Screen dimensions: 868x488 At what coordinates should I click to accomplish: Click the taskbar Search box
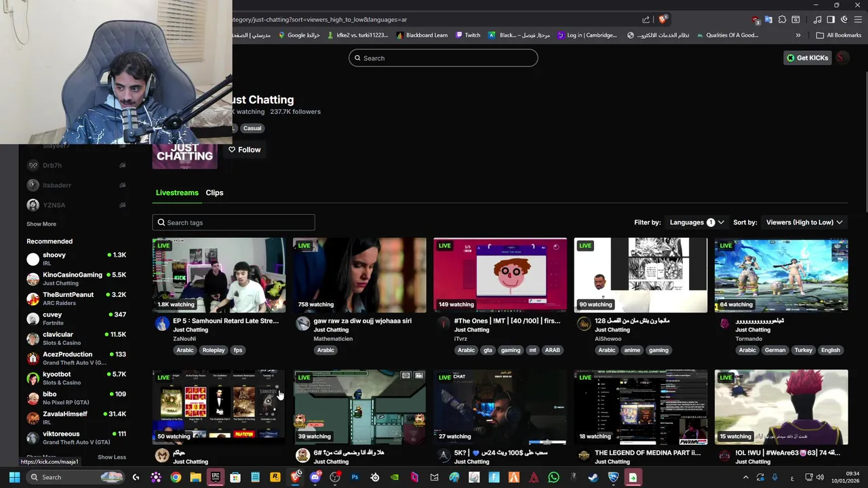pyautogui.click(x=77, y=477)
